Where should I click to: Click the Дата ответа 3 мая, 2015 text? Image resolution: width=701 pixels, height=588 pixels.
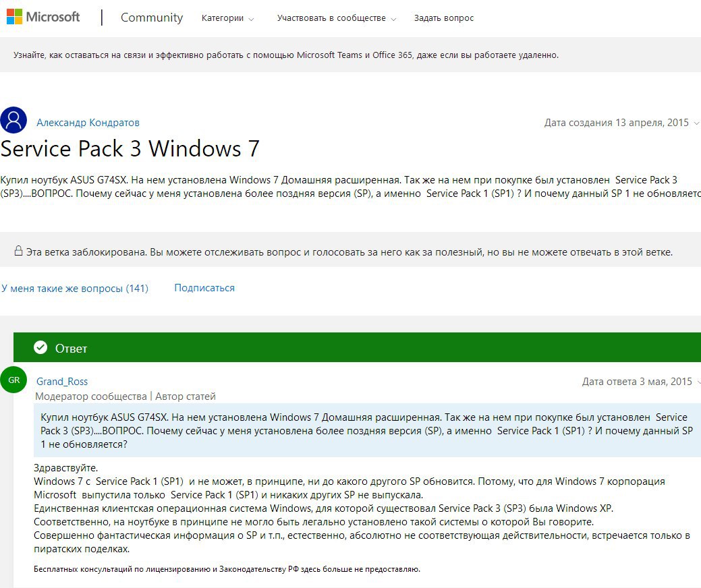(637, 382)
